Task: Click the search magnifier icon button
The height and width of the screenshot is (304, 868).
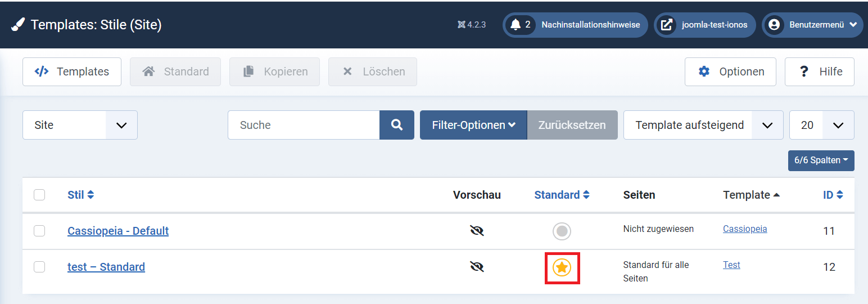Action: [397, 125]
